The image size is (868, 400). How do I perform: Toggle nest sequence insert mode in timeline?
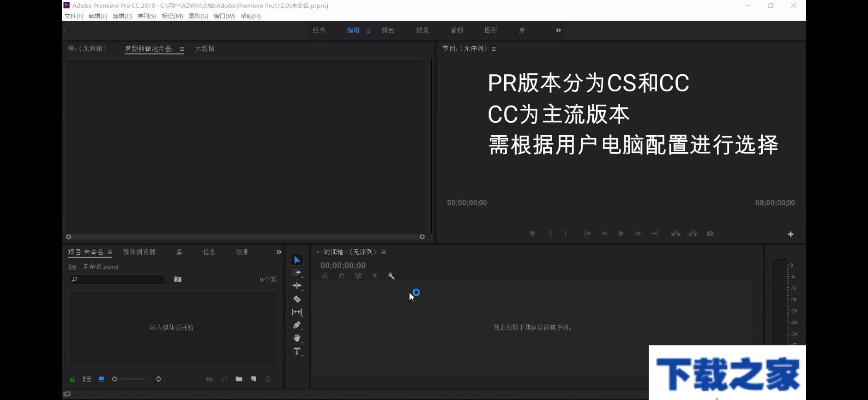[325, 276]
